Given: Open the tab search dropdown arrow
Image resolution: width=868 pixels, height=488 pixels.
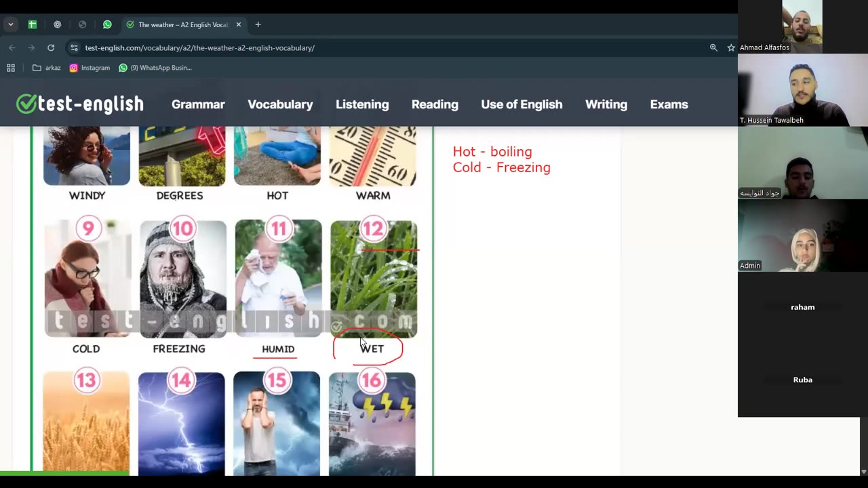Looking at the screenshot, I should coord(10,24).
